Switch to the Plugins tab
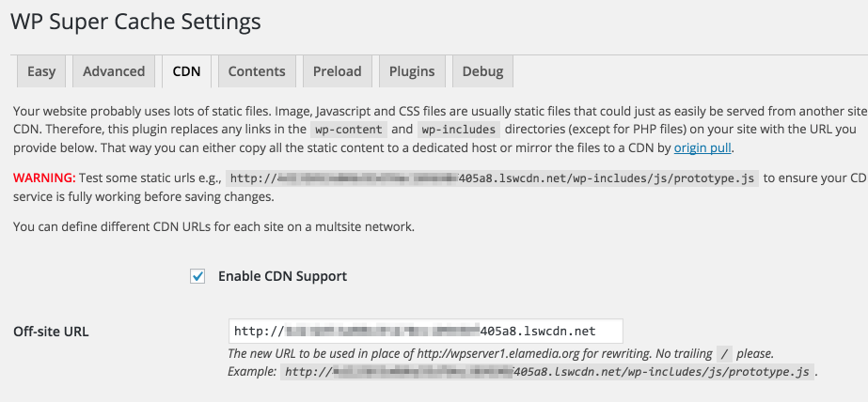The height and width of the screenshot is (402, 868). click(412, 71)
